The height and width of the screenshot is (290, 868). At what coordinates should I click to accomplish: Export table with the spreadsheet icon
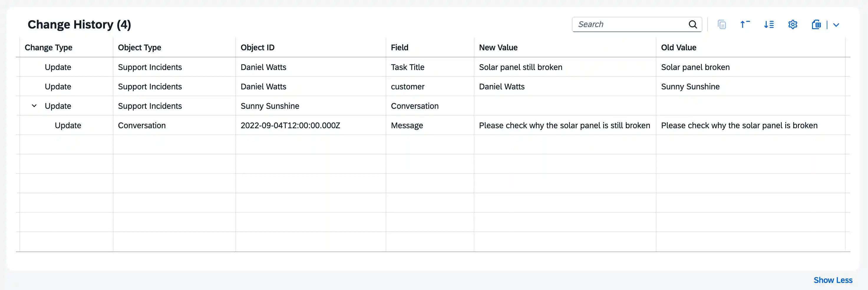[x=816, y=25]
